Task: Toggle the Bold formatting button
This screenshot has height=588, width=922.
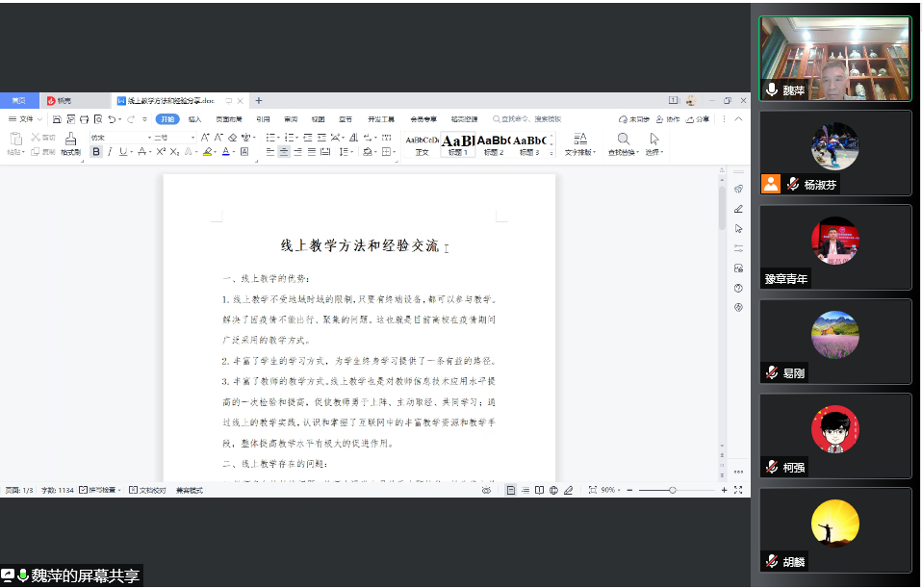Action: click(x=95, y=152)
